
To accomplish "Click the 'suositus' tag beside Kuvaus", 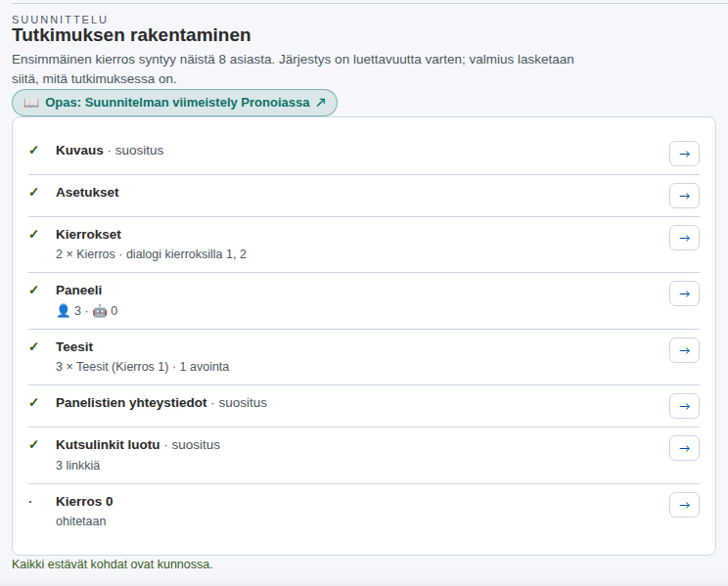I will pyautogui.click(x=139, y=151).
